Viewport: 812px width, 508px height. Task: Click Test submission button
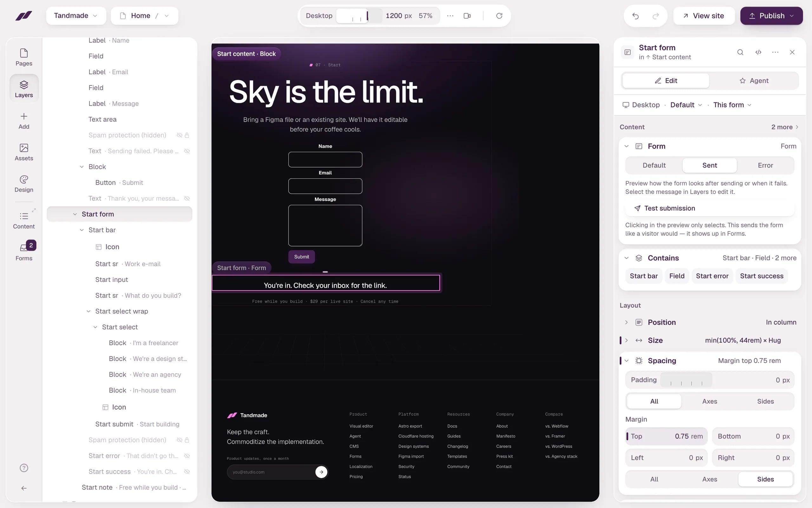[710, 208]
